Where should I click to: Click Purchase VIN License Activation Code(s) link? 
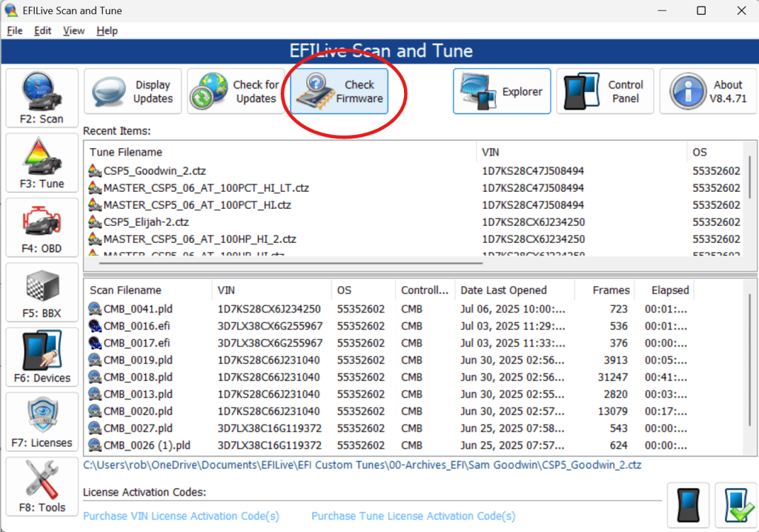tap(181, 516)
